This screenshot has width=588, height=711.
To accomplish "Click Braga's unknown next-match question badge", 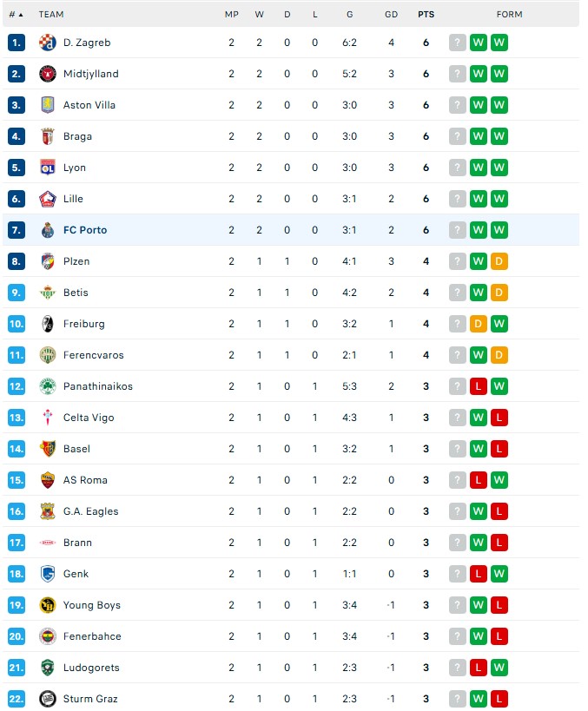I will [457, 136].
